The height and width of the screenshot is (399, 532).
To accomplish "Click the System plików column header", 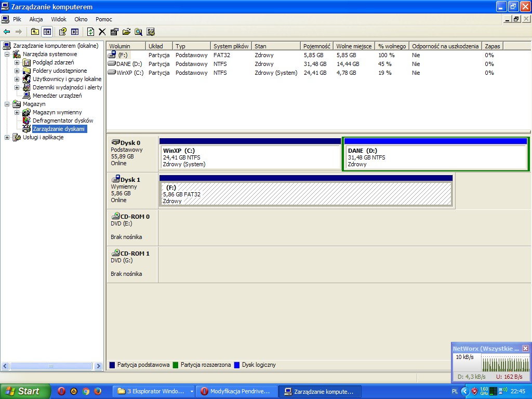I will (x=231, y=46).
